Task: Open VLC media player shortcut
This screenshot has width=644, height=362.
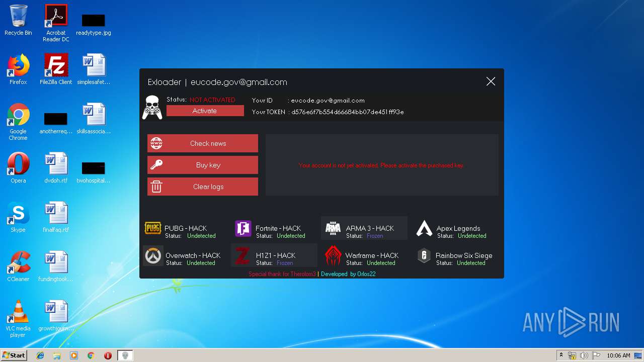Action: pos(18,319)
